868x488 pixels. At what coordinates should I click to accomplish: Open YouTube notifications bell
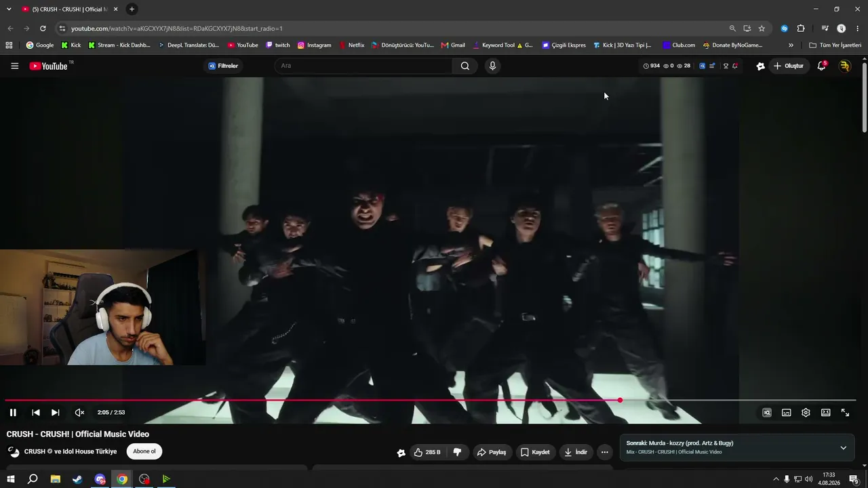pos(821,66)
